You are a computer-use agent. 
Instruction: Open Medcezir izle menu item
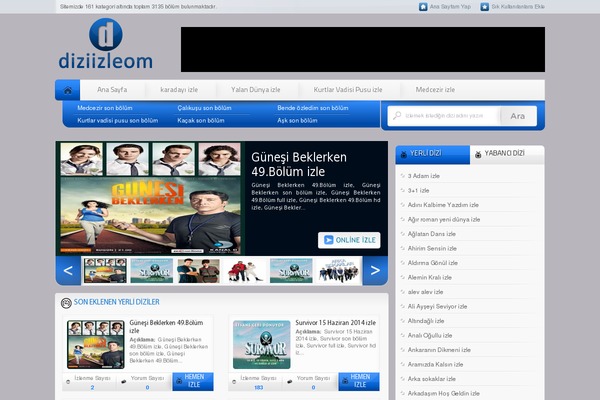435,90
